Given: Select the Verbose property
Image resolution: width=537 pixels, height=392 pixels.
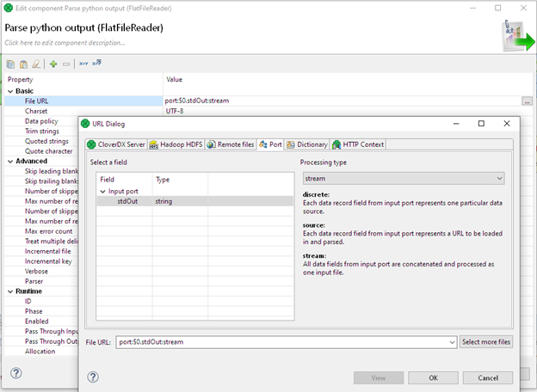Looking at the screenshot, I should 36,272.
